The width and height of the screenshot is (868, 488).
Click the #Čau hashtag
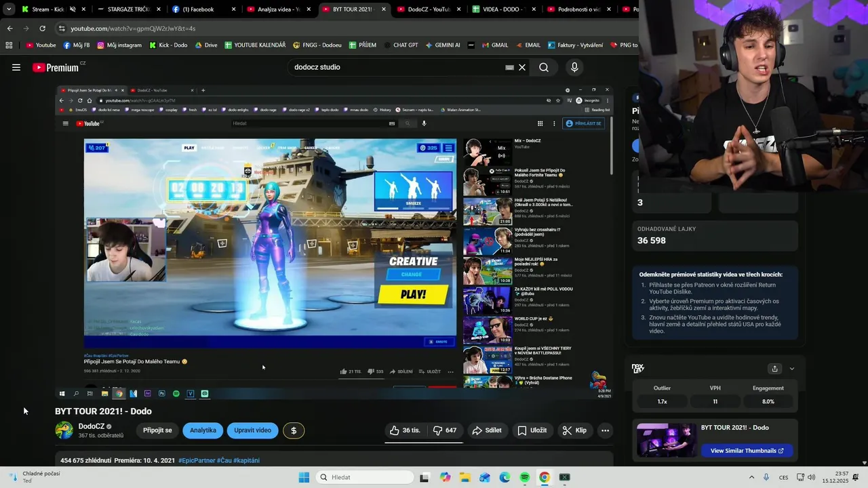(224, 460)
